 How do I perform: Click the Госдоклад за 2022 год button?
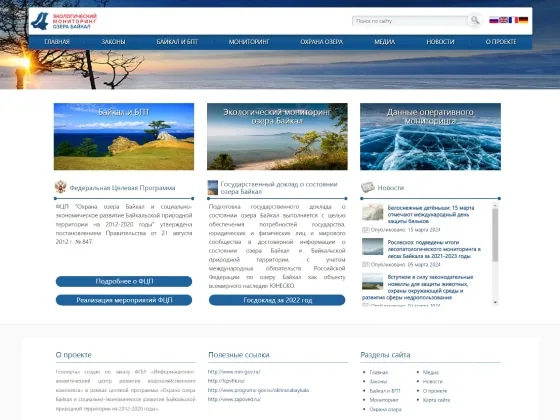[277, 300]
